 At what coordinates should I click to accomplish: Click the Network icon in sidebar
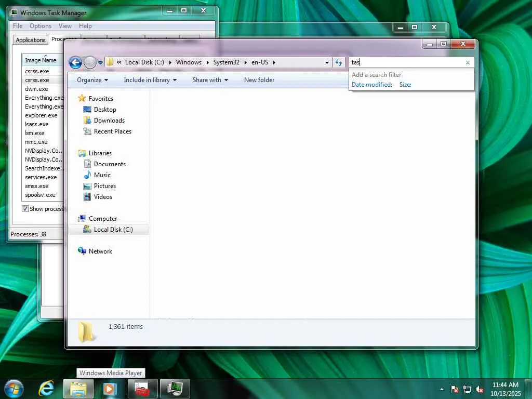[x=82, y=251]
